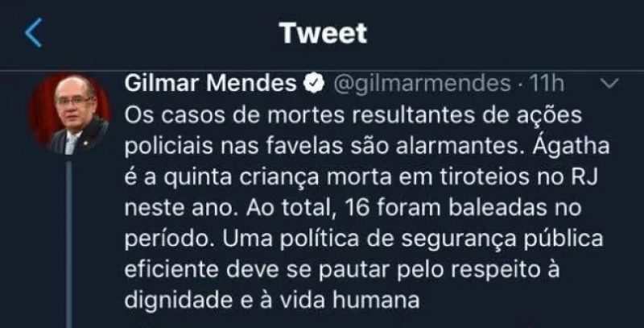Open Gilmar Mendes profile picture

coord(68,115)
